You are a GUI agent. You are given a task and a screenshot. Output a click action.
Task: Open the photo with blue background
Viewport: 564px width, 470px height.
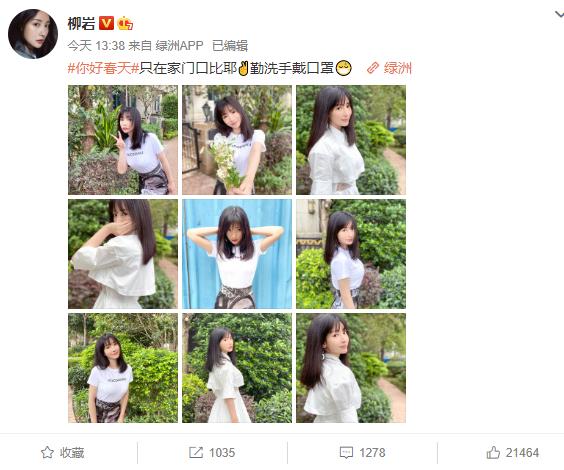(x=237, y=254)
